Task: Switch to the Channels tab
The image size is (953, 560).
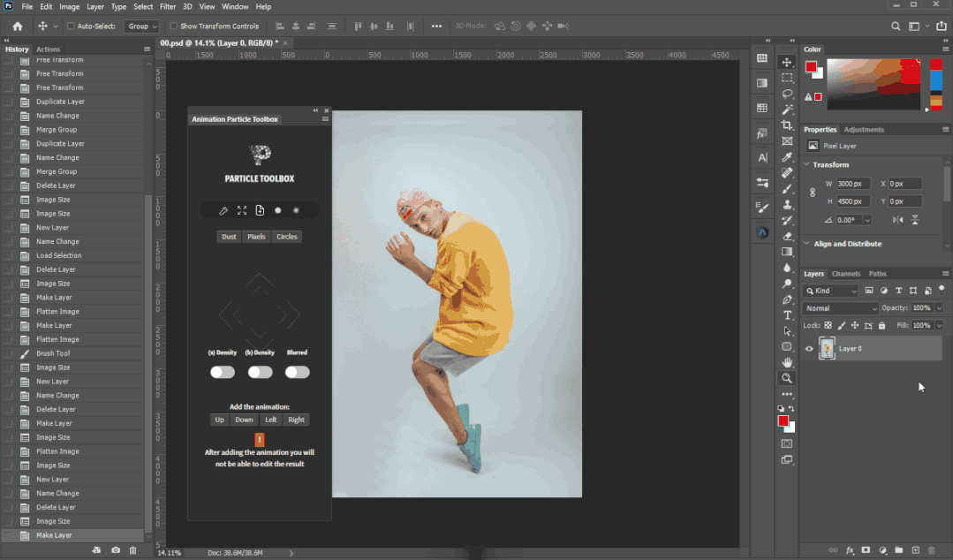Action: [x=845, y=274]
